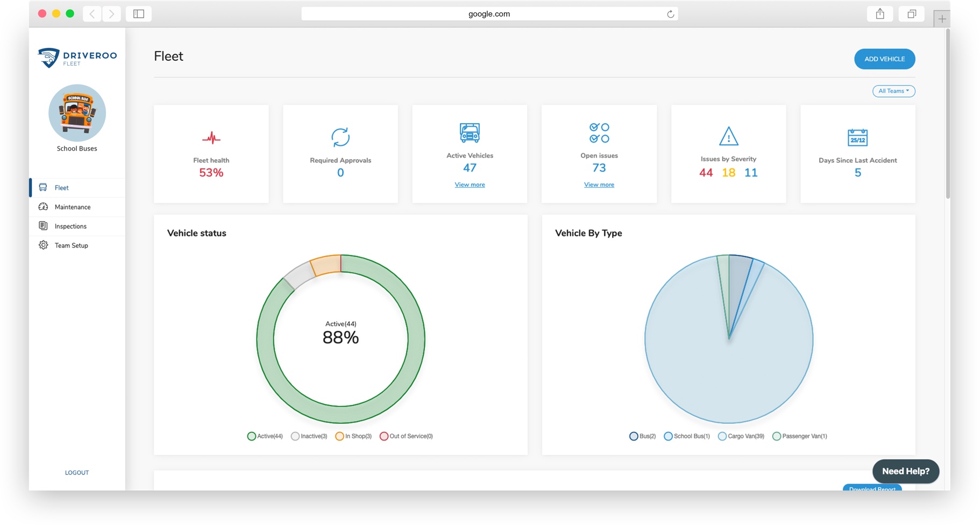Image resolution: width=980 pixels, height=525 pixels.
Task: Click the Fleet health heartbeat icon
Action: pyautogui.click(x=211, y=138)
